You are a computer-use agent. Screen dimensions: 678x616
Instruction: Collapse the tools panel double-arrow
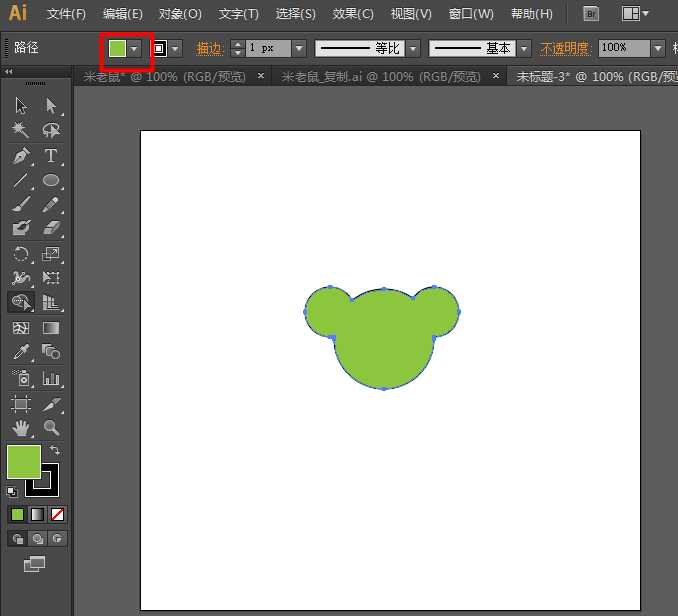(x=9, y=71)
